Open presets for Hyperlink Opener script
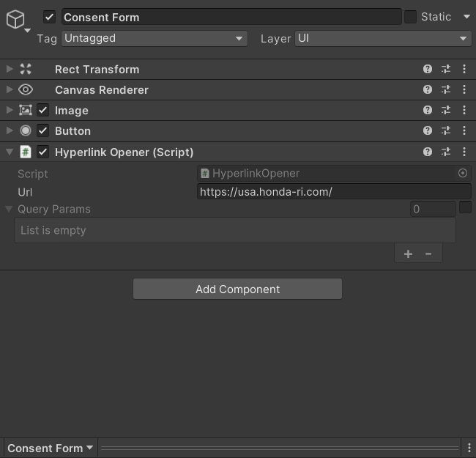 (446, 152)
